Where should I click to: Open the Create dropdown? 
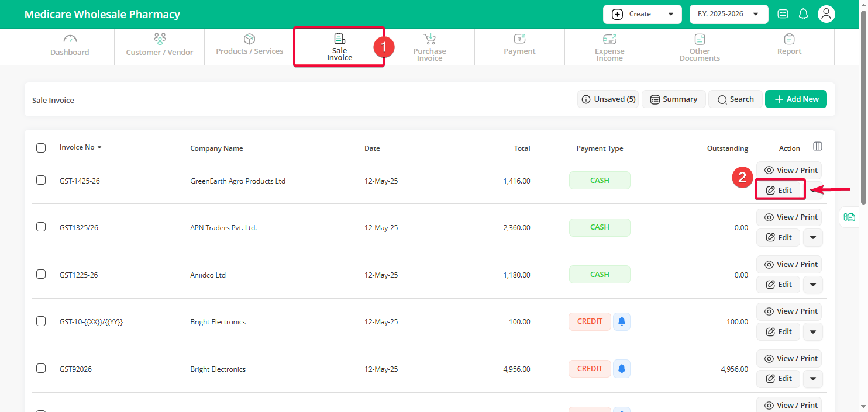(642, 14)
